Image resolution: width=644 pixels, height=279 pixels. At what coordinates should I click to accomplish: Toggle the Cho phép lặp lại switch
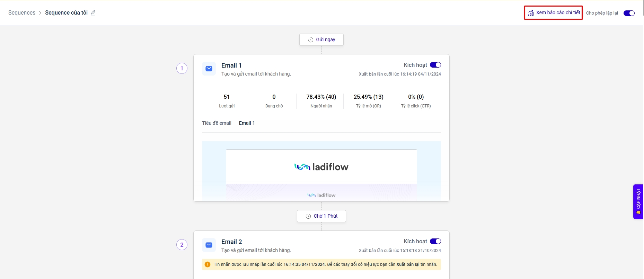tap(629, 13)
